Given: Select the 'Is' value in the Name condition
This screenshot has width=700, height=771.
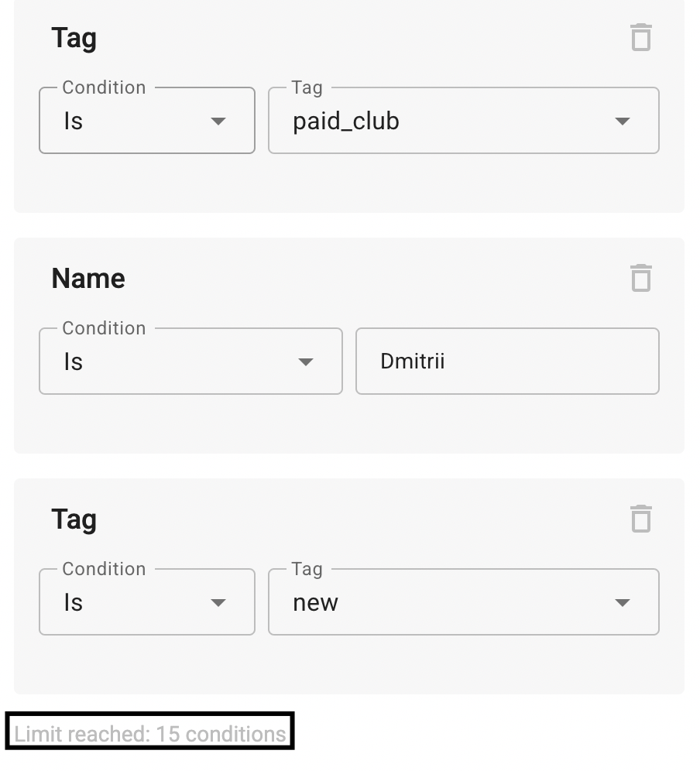Looking at the screenshot, I should (74, 362).
